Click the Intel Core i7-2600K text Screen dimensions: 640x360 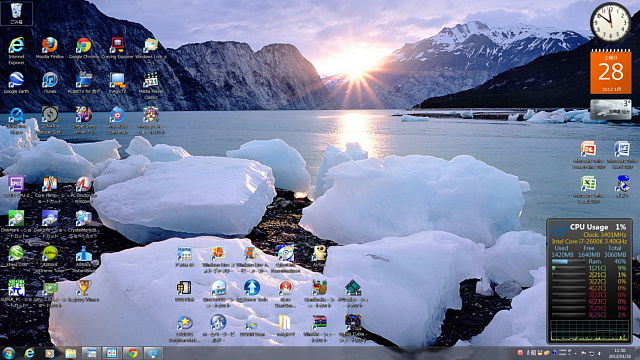click(x=589, y=242)
